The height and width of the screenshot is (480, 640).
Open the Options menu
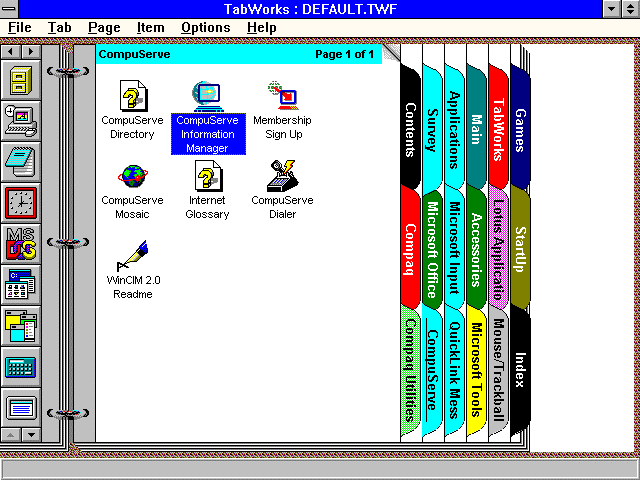coord(206,28)
